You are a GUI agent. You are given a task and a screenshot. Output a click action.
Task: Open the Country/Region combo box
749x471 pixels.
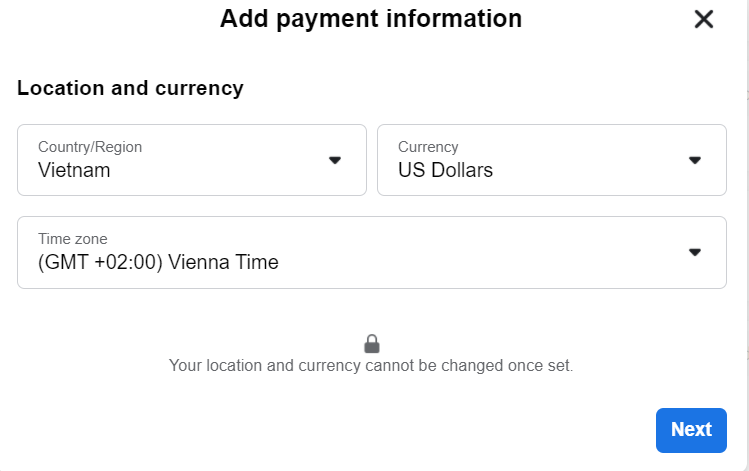191,160
